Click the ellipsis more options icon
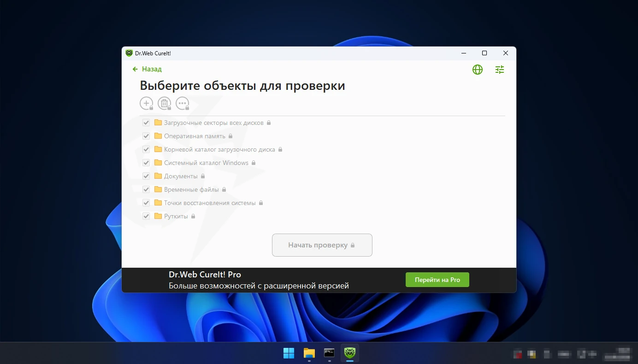This screenshot has width=638, height=364. pyautogui.click(x=183, y=103)
